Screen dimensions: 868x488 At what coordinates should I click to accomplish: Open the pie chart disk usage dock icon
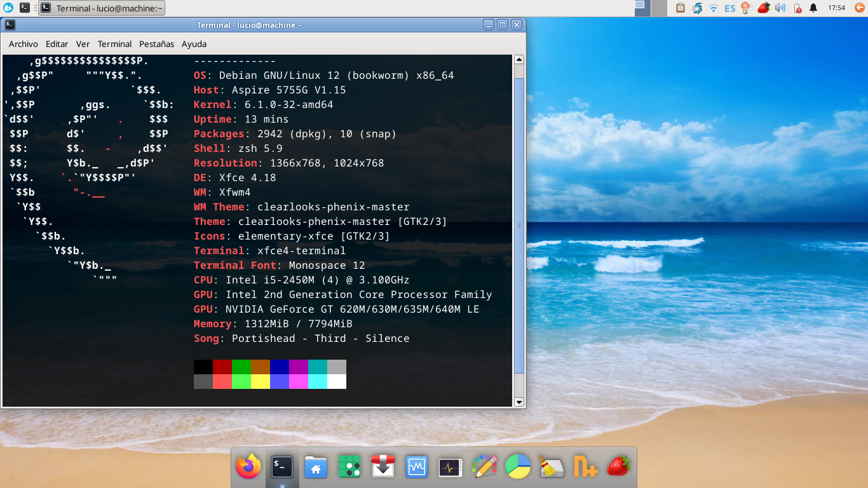pyautogui.click(x=518, y=467)
